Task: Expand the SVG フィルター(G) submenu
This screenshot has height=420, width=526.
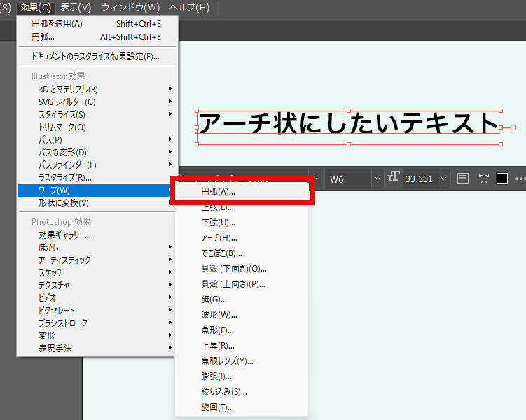Action: pyautogui.click(x=97, y=102)
